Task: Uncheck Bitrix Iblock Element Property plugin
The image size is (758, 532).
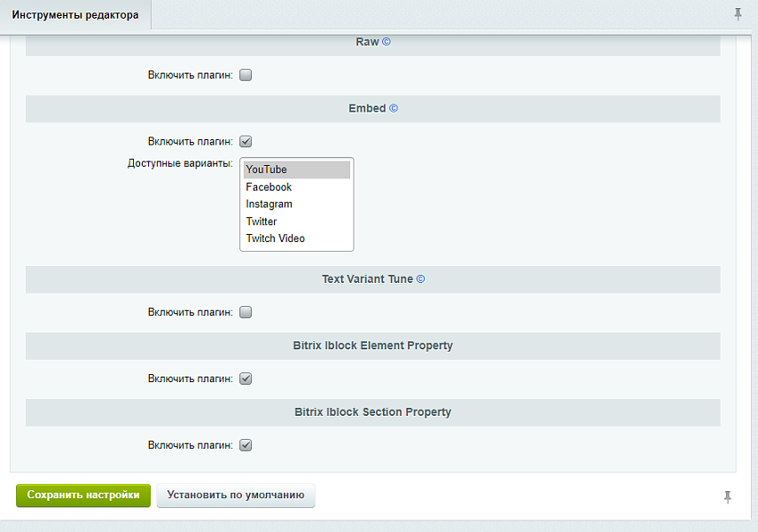Action: click(x=246, y=379)
